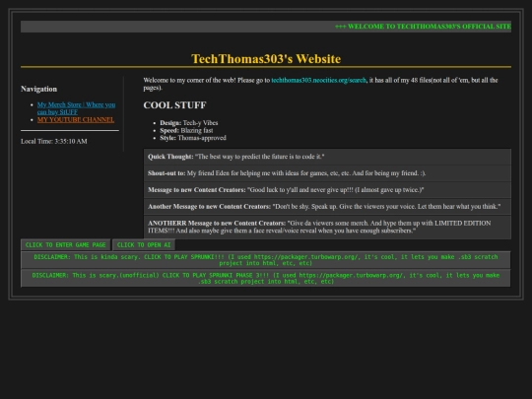Select the Navigation sidebar heading
The height and width of the screenshot is (399, 532).
pyautogui.click(x=39, y=89)
